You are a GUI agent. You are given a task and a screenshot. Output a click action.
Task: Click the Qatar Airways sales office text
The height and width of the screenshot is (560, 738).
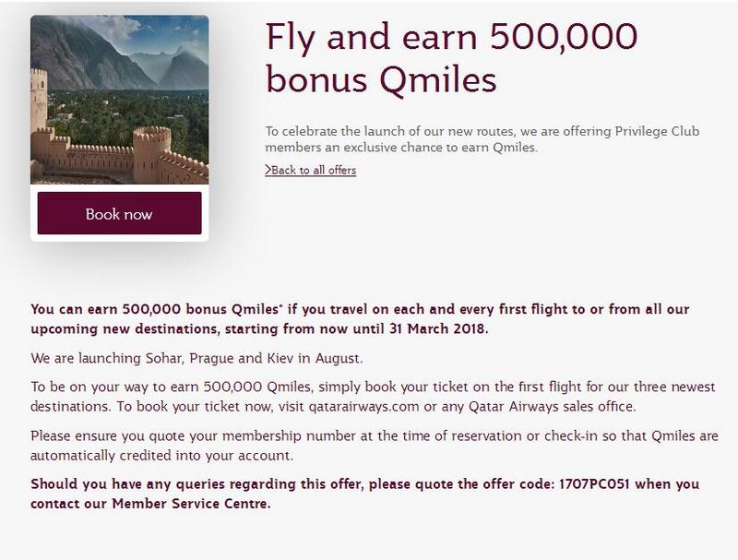pos(551,406)
